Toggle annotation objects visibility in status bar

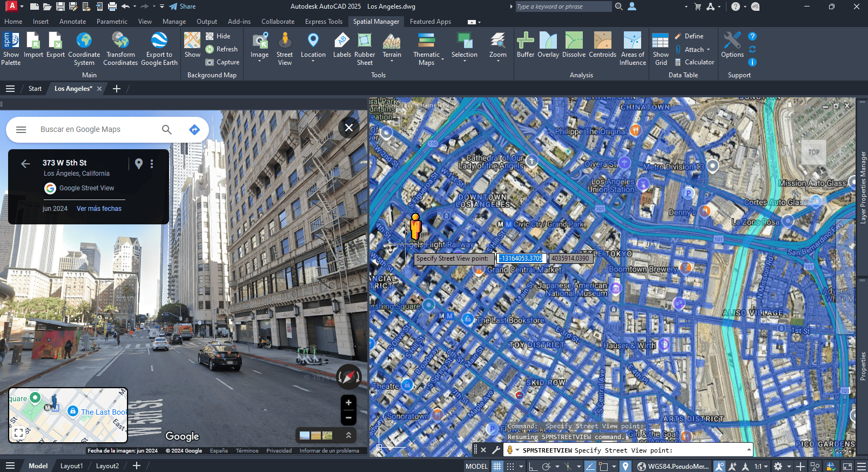pyautogui.click(x=719, y=466)
